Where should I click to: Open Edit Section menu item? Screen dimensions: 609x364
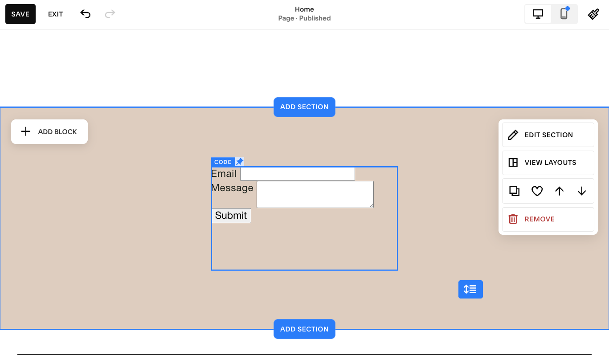pos(548,135)
